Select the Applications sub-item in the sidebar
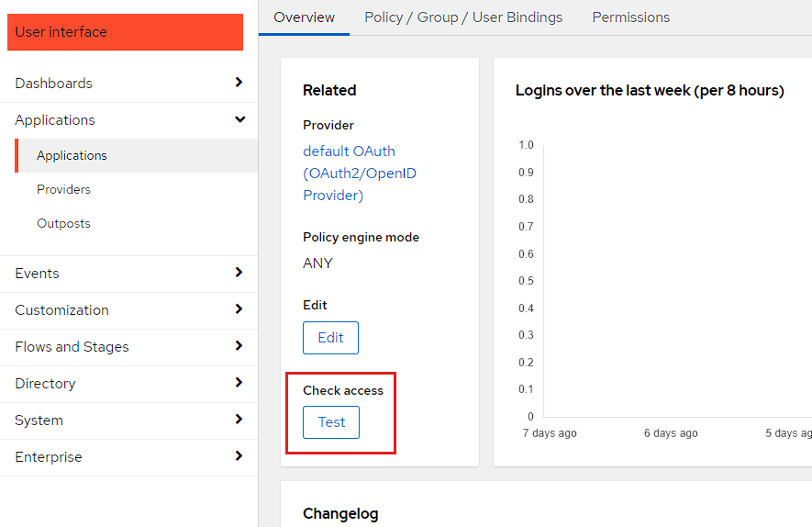The height and width of the screenshot is (527, 812). coord(72,155)
